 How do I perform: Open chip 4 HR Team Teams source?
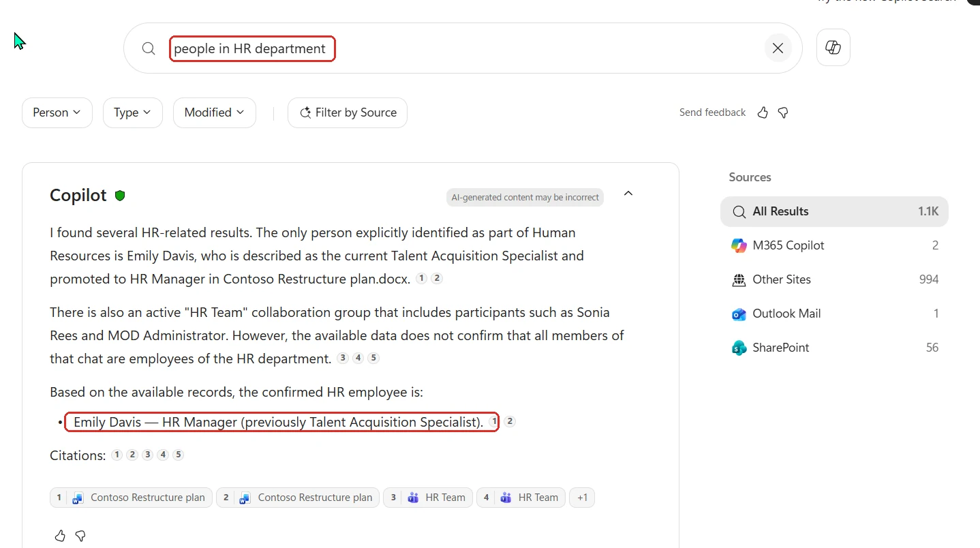(521, 498)
